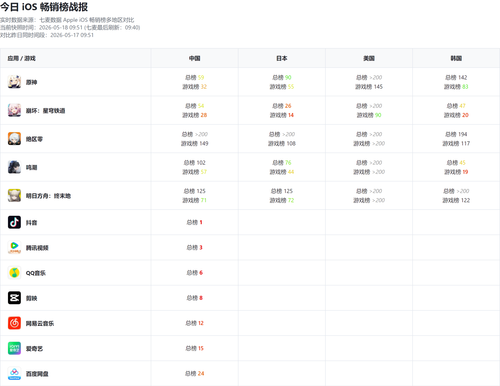The width and height of the screenshot is (500, 386).
Task: Click 原神 Korea value 总榜 142
Action: tap(456, 77)
